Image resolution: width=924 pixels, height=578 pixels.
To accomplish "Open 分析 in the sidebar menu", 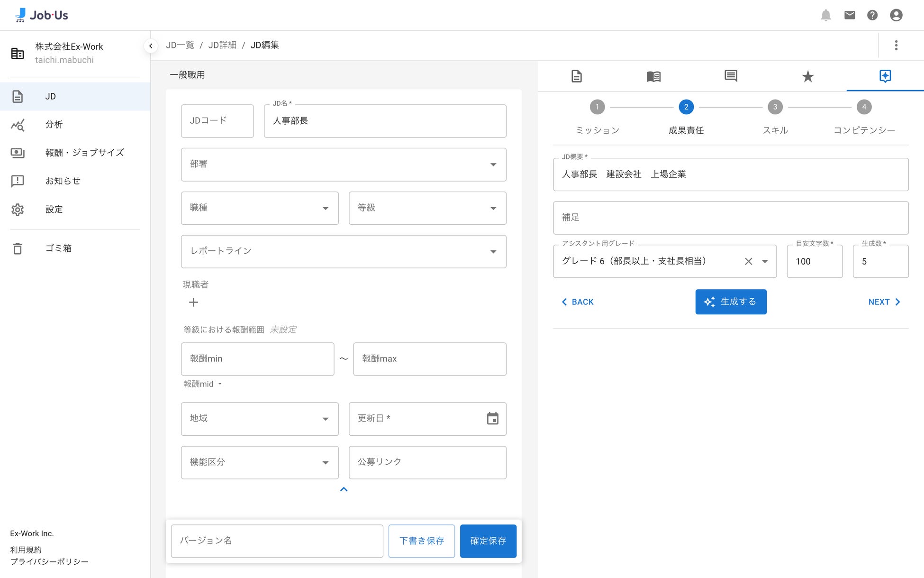I will (54, 125).
